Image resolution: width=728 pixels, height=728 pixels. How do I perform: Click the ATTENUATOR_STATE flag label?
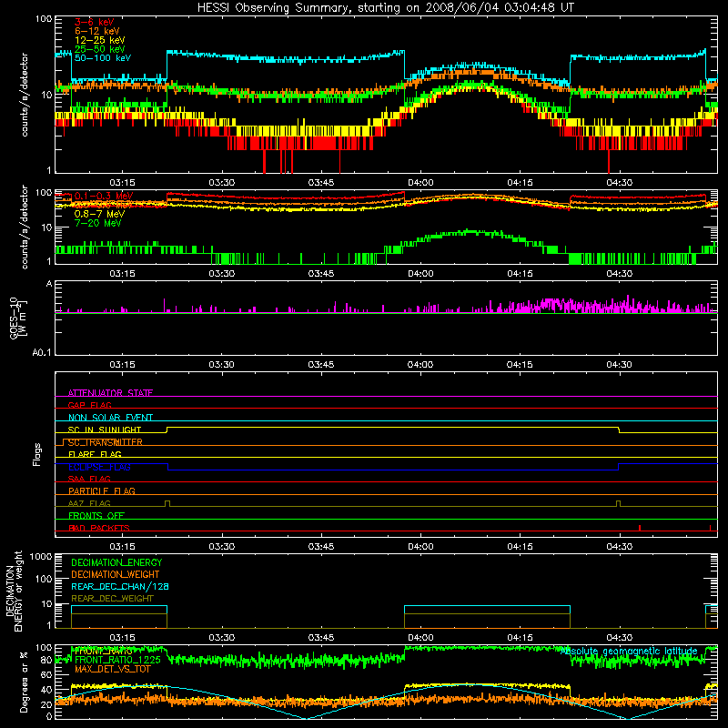coord(110,393)
